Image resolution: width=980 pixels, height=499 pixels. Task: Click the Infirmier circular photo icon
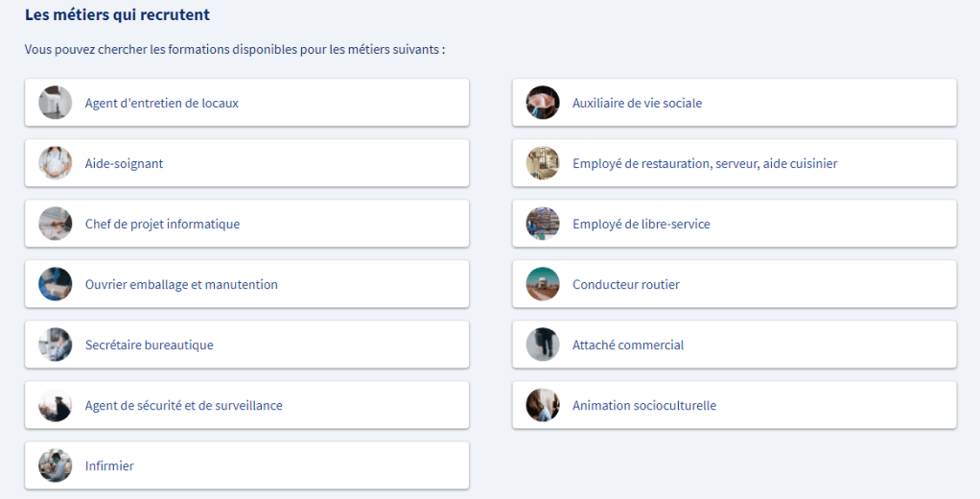click(56, 465)
